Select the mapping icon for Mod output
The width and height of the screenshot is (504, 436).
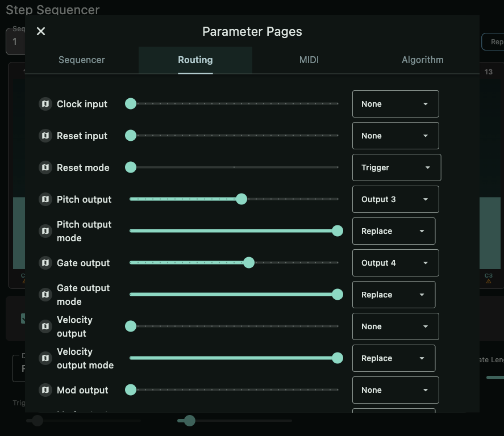coord(45,390)
